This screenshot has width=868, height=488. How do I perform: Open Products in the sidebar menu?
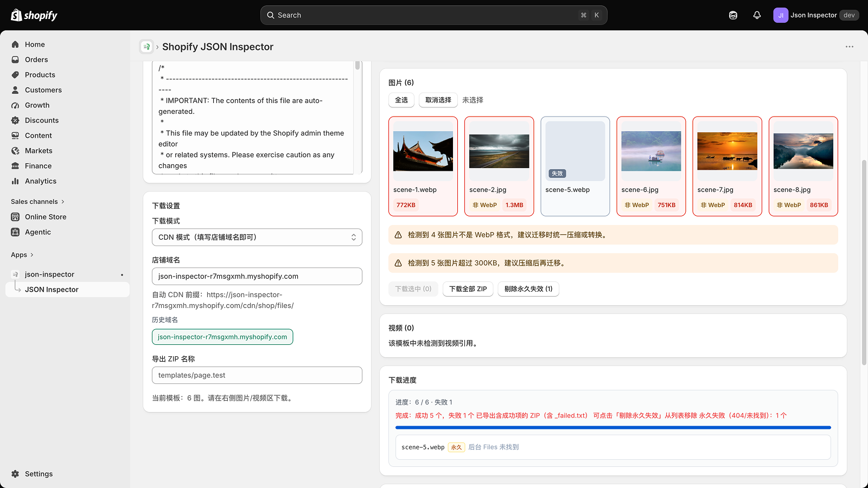pos(40,75)
